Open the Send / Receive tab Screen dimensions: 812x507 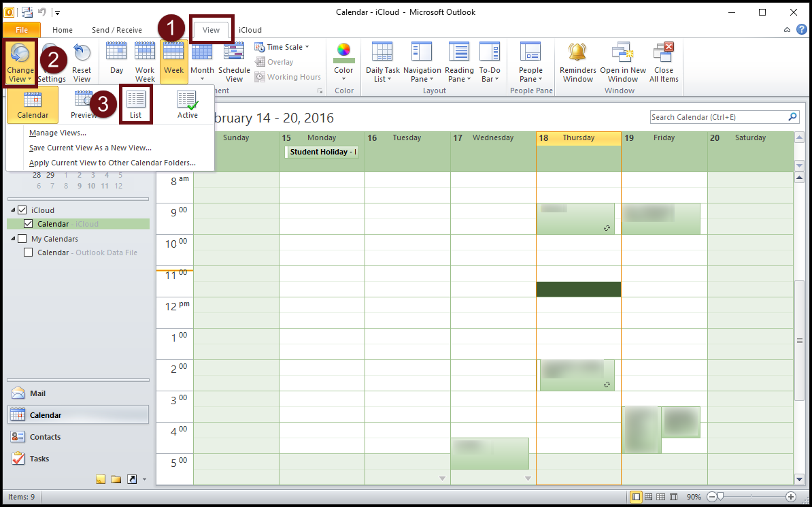click(x=117, y=30)
